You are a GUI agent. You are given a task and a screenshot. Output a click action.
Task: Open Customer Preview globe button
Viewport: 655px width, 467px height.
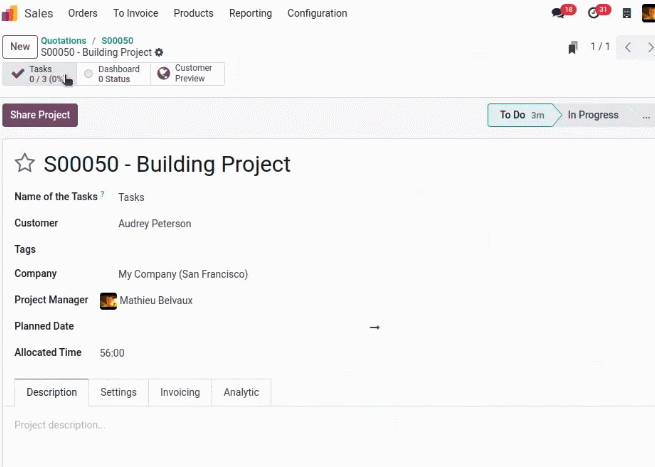click(188, 74)
